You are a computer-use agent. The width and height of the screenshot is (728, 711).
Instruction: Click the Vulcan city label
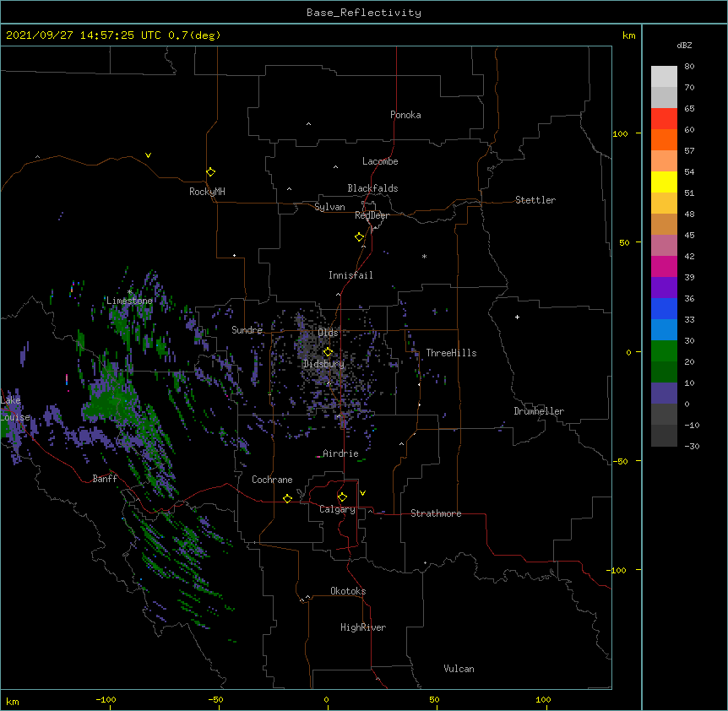click(459, 669)
